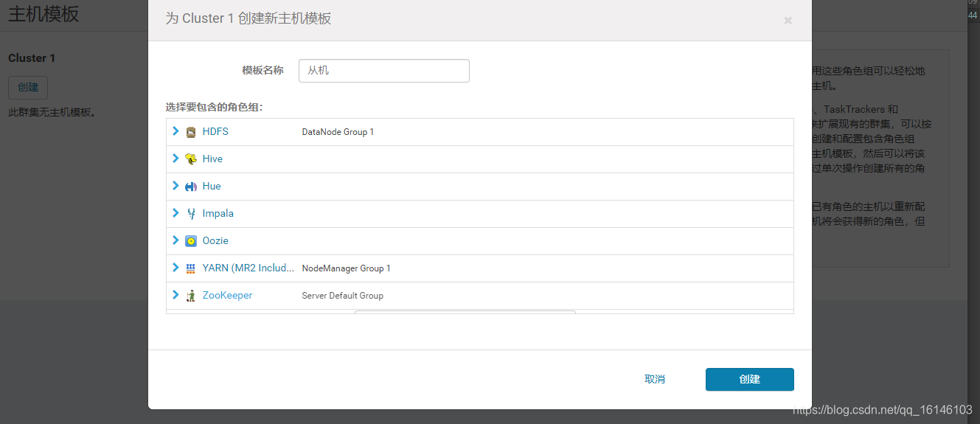The image size is (980, 424).
Task: Click the Impala service icon
Action: pyautogui.click(x=191, y=214)
